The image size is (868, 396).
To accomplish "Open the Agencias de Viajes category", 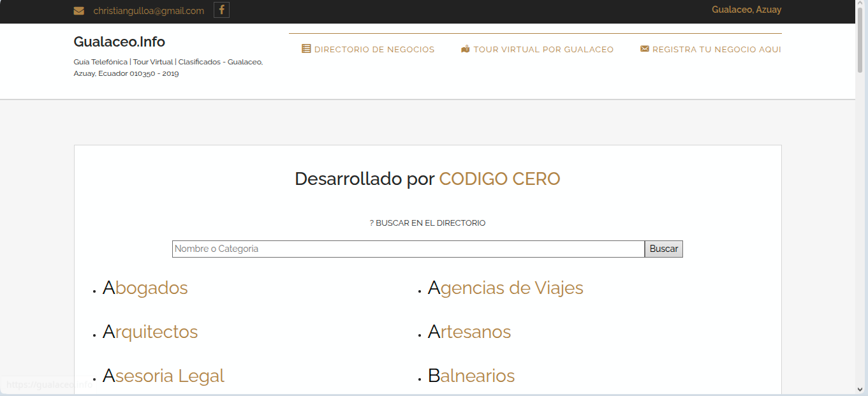I will click(x=505, y=288).
